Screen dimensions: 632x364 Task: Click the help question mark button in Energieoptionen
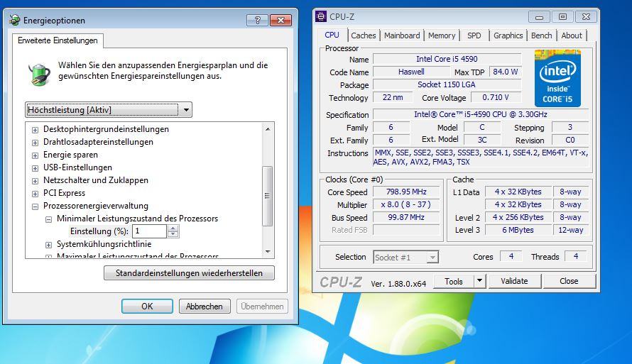pos(257,20)
